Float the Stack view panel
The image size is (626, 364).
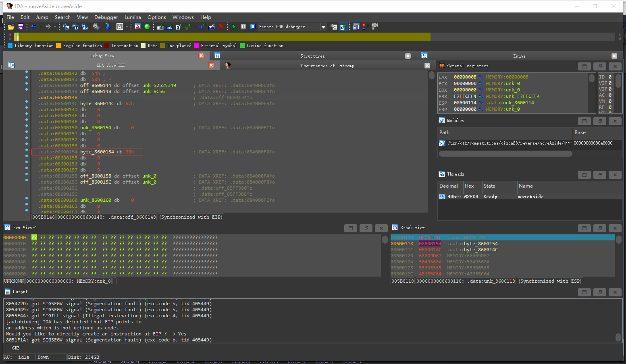pyautogui.click(x=600, y=228)
